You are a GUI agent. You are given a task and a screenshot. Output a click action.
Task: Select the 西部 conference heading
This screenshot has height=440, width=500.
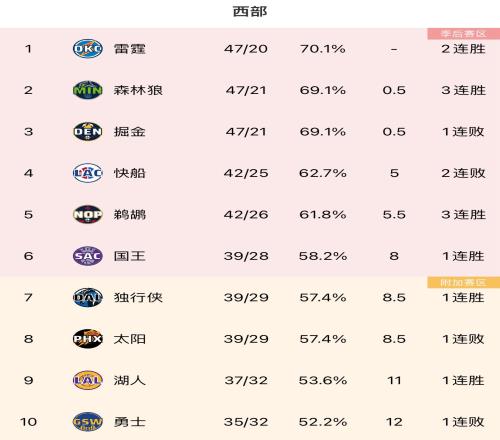(x=250, y=11)
